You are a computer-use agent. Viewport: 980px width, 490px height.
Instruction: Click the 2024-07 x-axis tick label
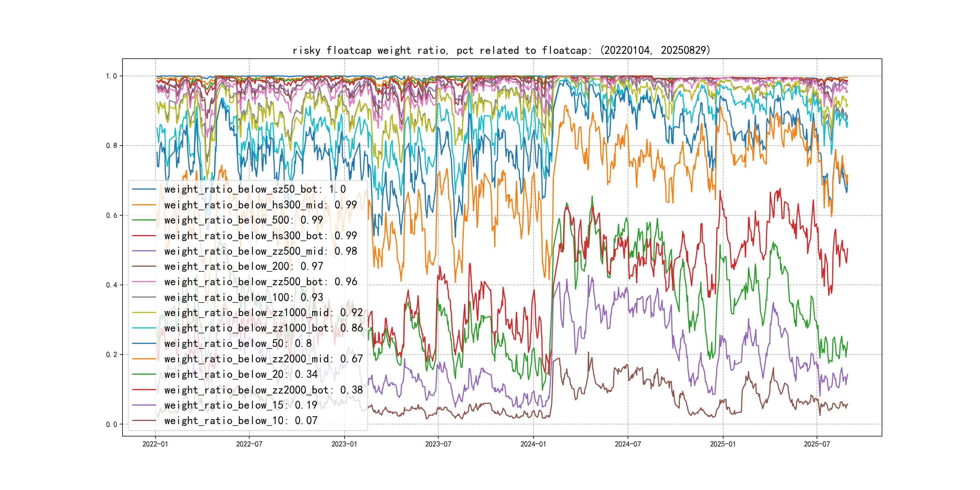coord(628,444)
